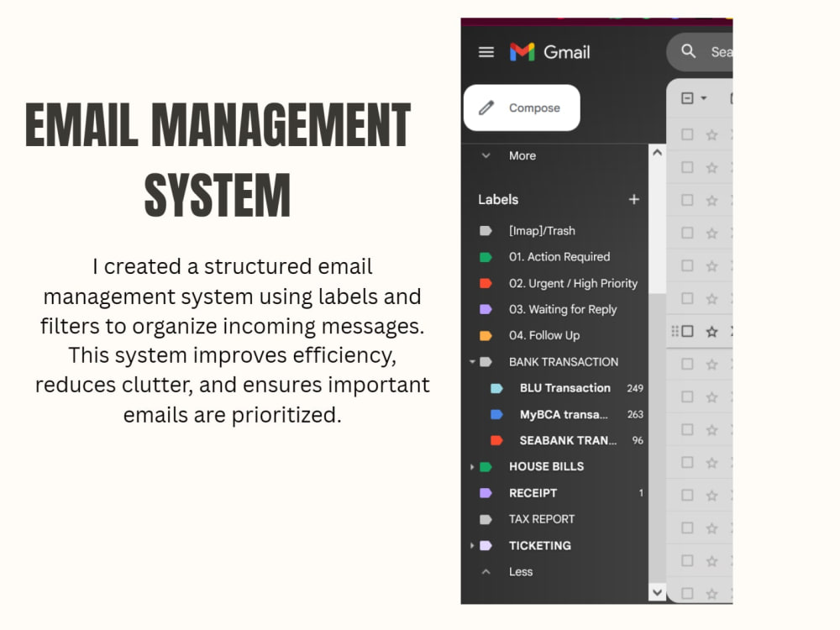Click the search magnifier icon
Viewport: 840px width, 630px height.
(689, 51)
